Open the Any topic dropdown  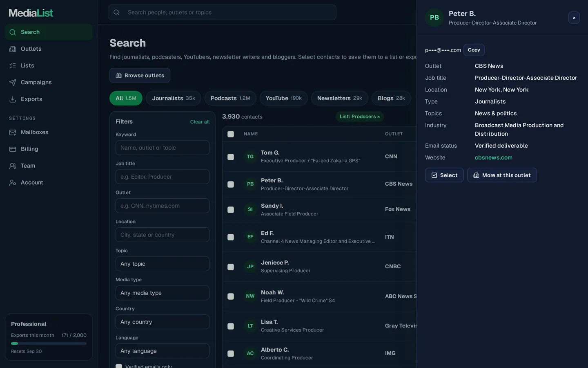click(163, 264)
